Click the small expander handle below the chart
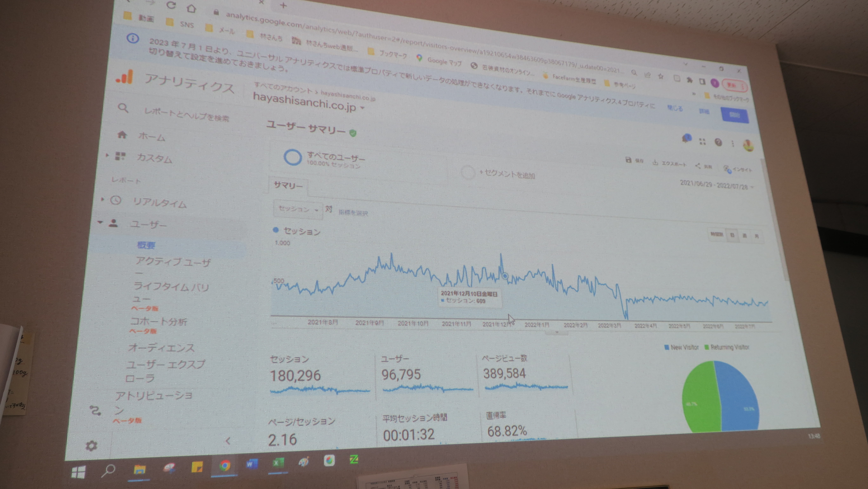Image resolution: width=868 pixels, height=489 pixels. [x=557, y=332]
